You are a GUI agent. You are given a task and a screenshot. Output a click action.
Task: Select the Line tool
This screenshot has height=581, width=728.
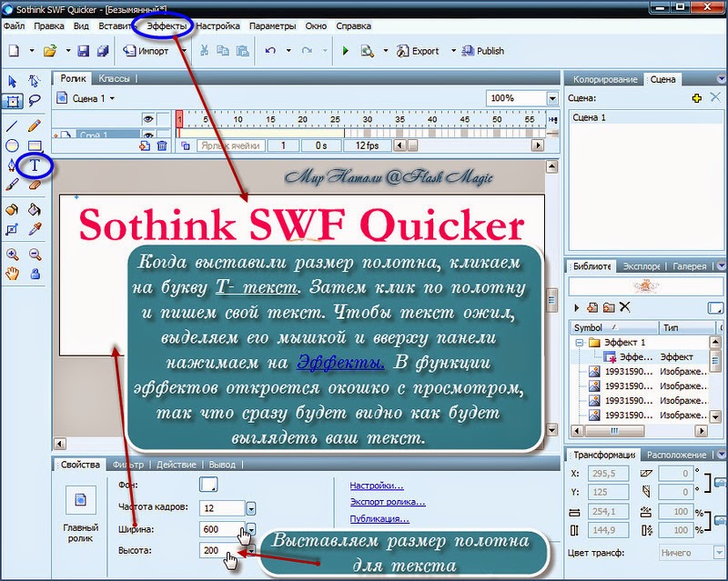(x=12, y=125)
